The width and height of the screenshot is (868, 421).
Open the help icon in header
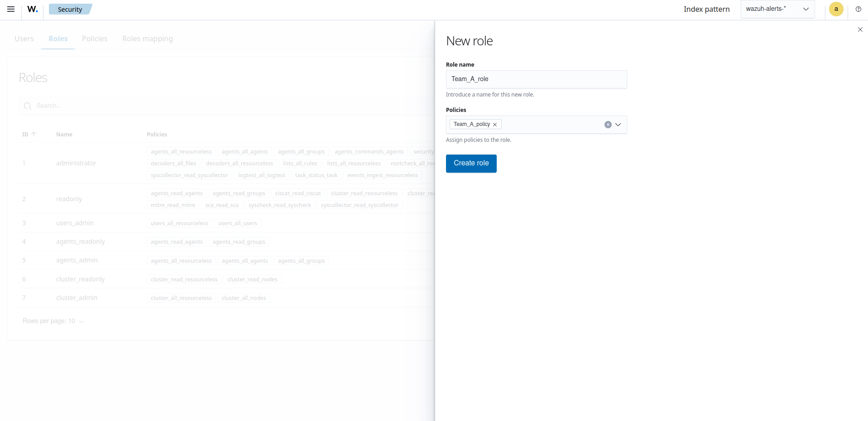click(858, 9)
